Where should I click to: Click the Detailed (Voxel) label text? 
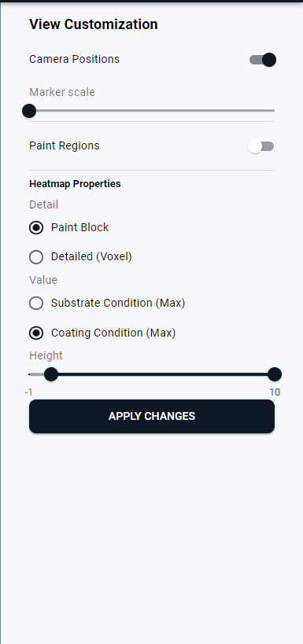click(x=91, y=256)
